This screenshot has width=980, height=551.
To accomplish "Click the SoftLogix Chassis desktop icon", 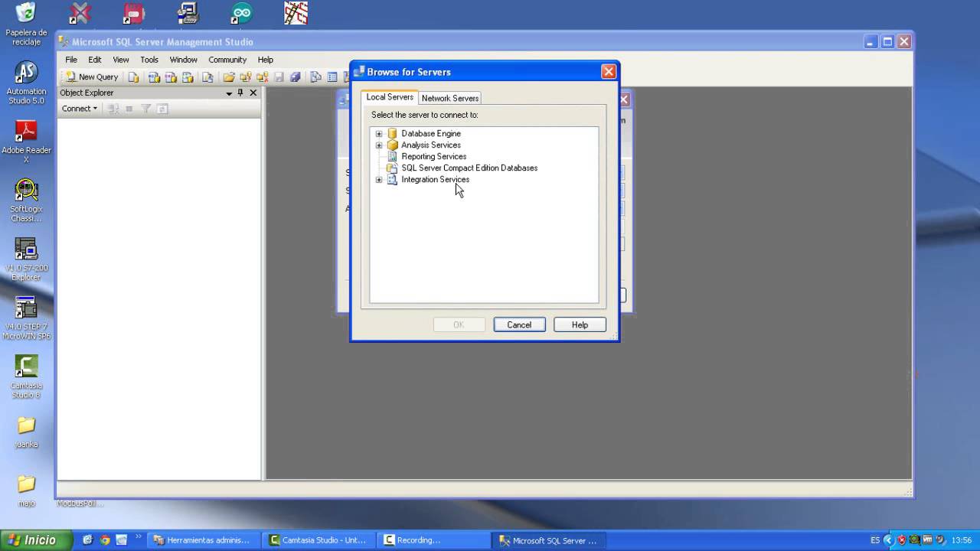I will point(26,201).
